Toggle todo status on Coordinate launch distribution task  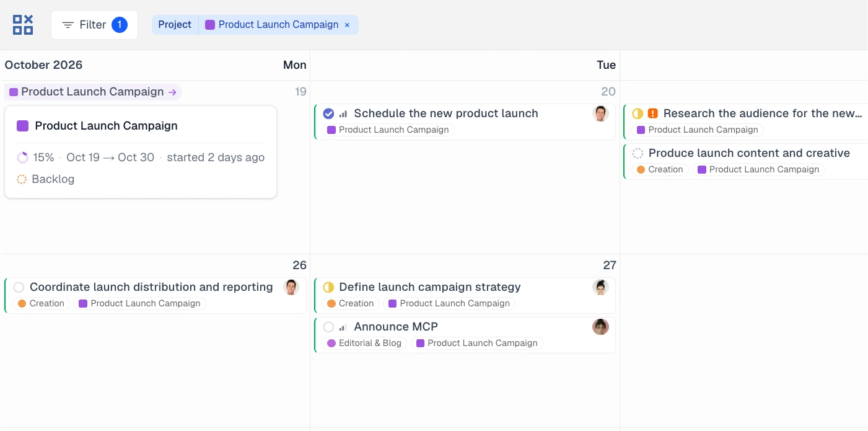[19, 287]
